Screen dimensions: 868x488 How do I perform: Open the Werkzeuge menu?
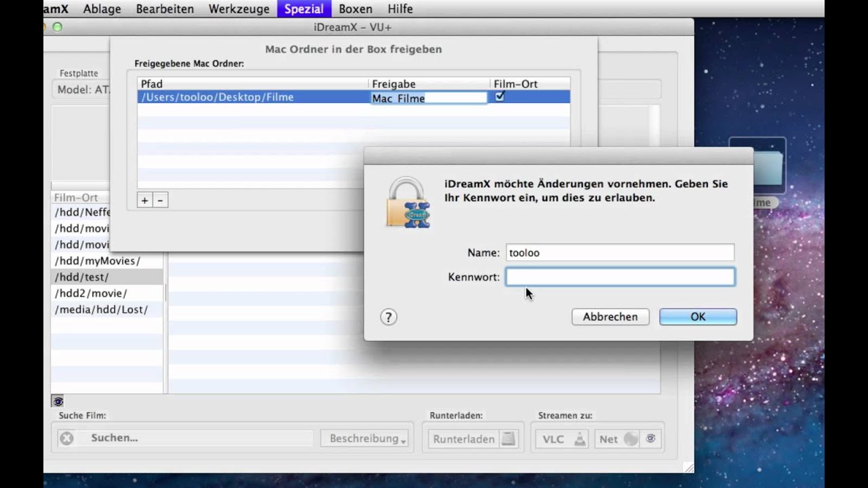[239, 9]
